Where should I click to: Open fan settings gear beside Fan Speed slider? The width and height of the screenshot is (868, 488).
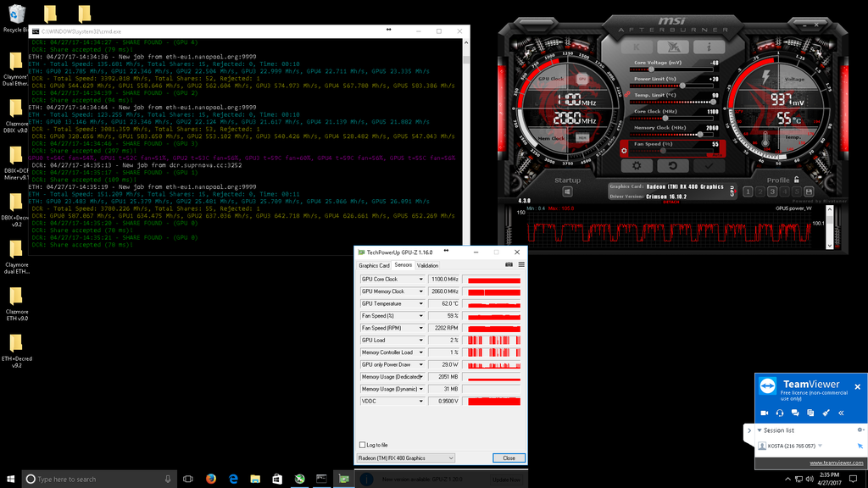click(x=625, y=151)
